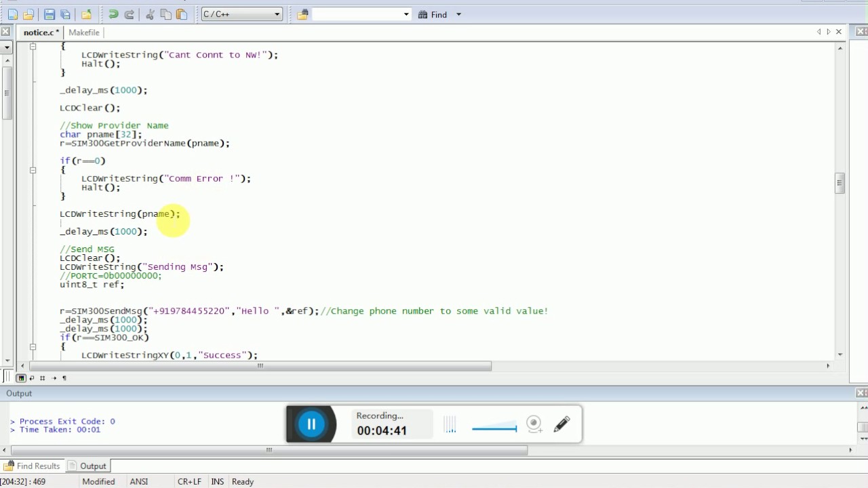Pause the screen recording
The height and width of the screenshot is (488, 868).
(311, 424)
